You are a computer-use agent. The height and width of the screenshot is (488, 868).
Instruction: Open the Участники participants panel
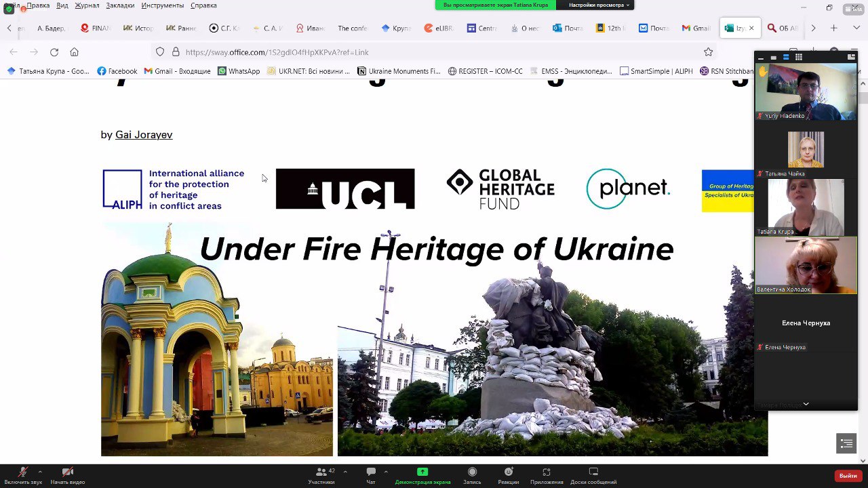point(321,475)
